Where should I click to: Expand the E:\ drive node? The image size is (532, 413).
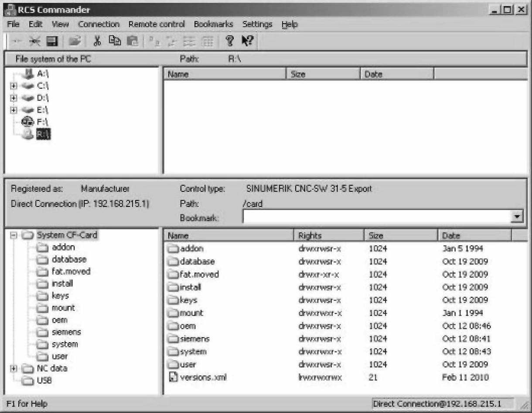point(13,111)
